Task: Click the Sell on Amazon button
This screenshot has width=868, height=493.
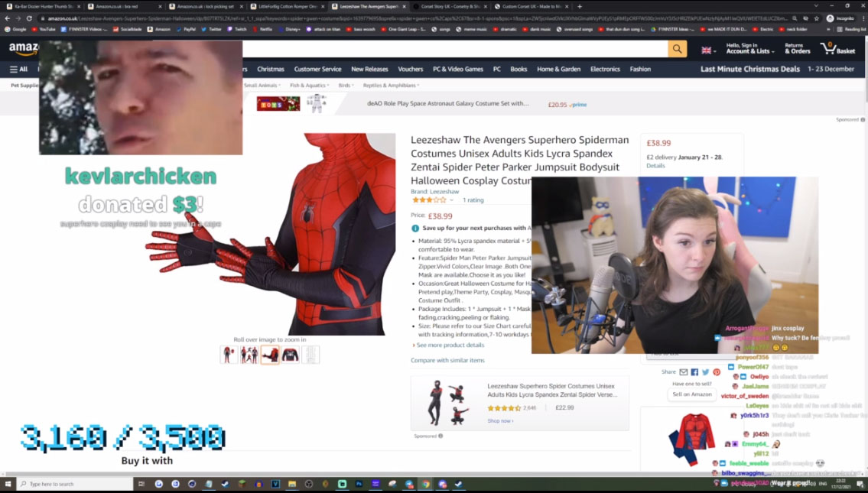Action: (x=692, y=394)
